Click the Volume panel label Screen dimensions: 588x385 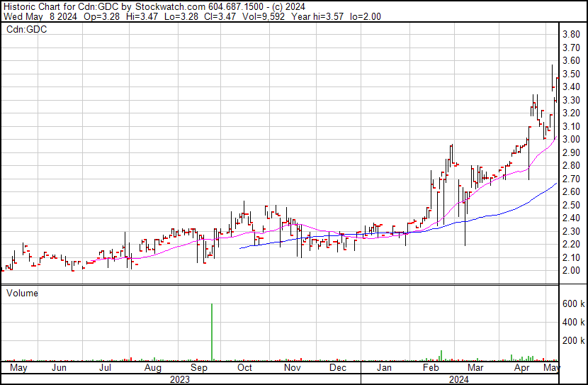pos(22,294)
